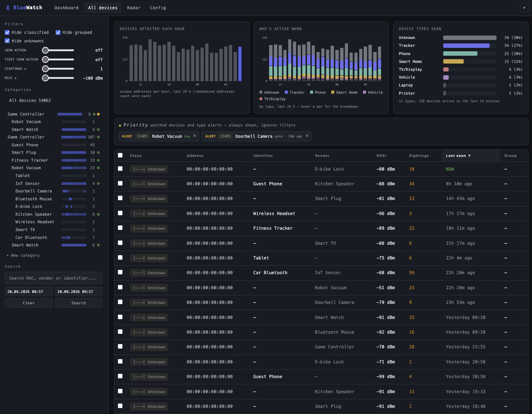Click the Smart Home legend color swatch
Screen dimensions: 532x414
coord(333,92)
